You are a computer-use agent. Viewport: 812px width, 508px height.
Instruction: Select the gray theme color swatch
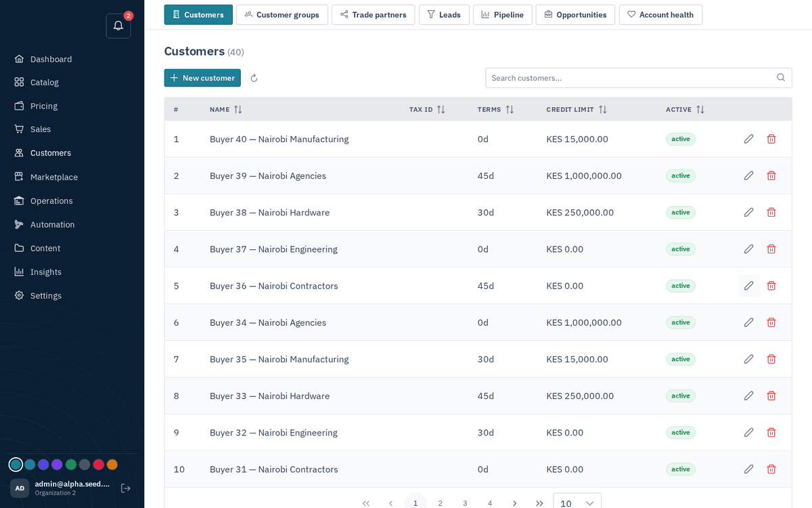click(x=85, y=465)
